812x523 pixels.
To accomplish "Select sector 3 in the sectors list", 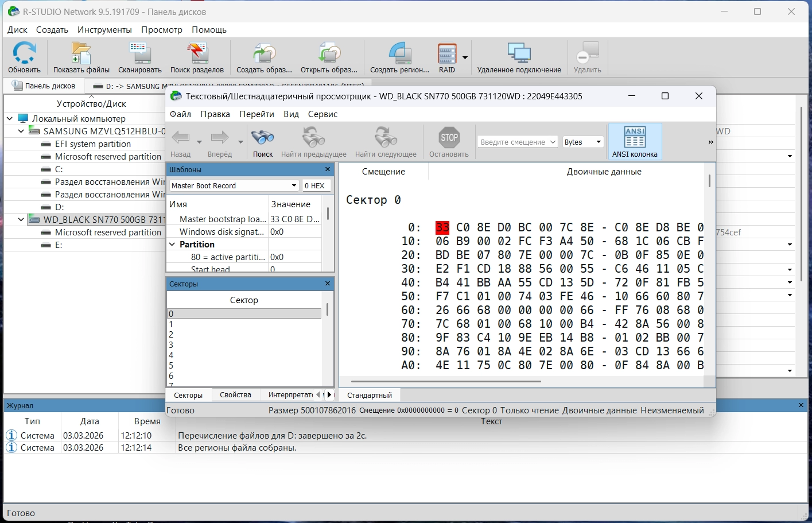I will pyautogui.click(x=244, y=345).
